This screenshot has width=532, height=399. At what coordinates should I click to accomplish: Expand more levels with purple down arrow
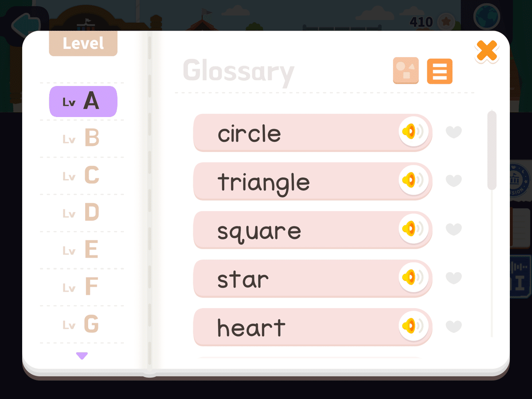tap(82, 356)
